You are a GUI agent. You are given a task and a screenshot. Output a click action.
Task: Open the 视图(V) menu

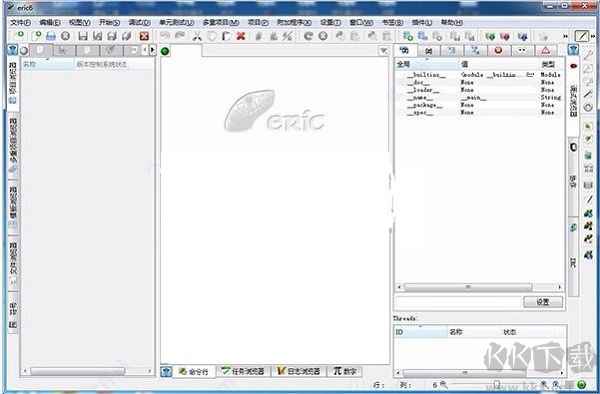pos(80,23)
